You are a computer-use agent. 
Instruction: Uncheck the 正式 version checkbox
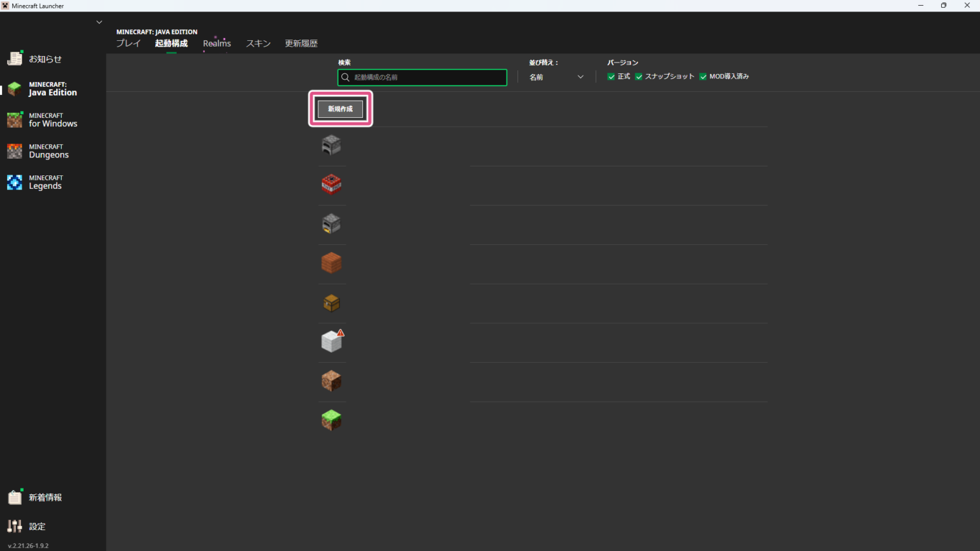(611, 77)
